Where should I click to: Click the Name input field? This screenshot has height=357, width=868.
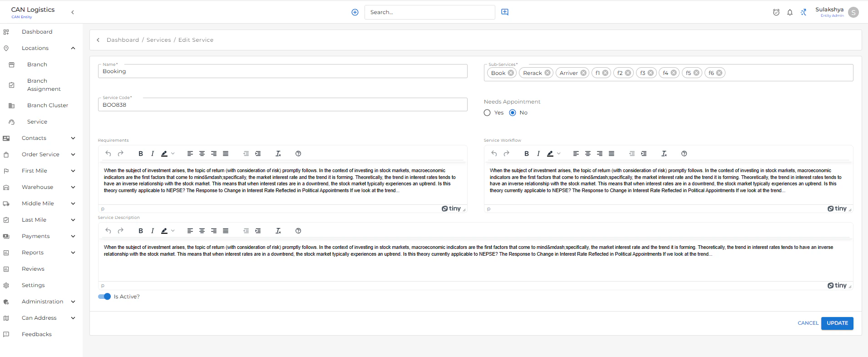[x=282, y=71]
